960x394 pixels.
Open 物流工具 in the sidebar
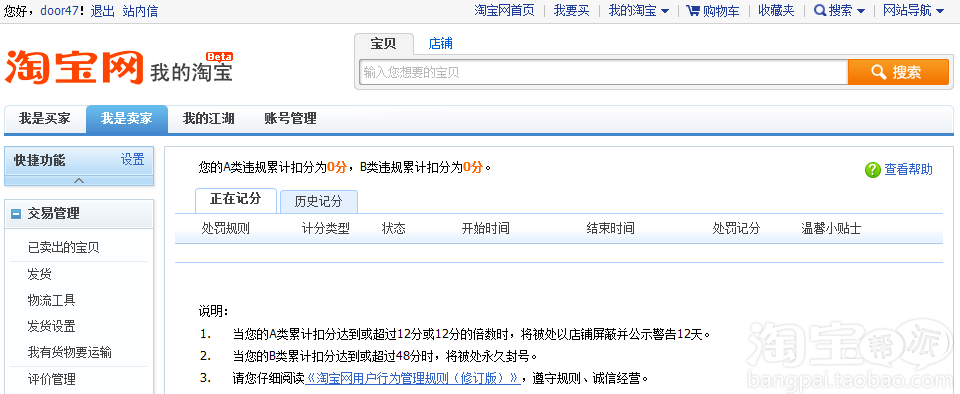(51, 300)
